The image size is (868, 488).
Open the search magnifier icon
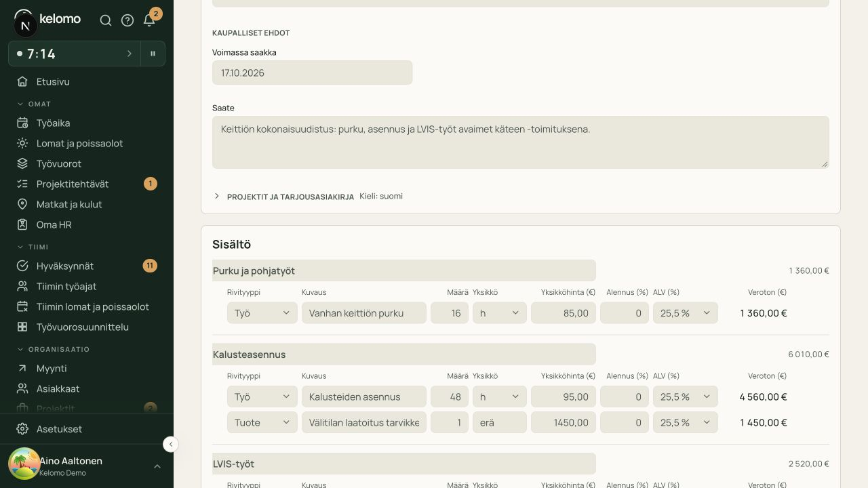point(106,20)
